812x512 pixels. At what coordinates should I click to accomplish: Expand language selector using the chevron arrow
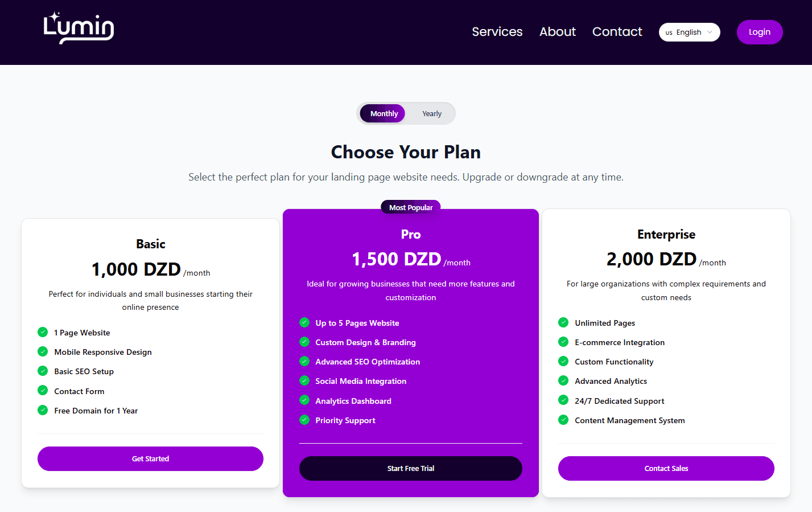[x=710, y=32]
